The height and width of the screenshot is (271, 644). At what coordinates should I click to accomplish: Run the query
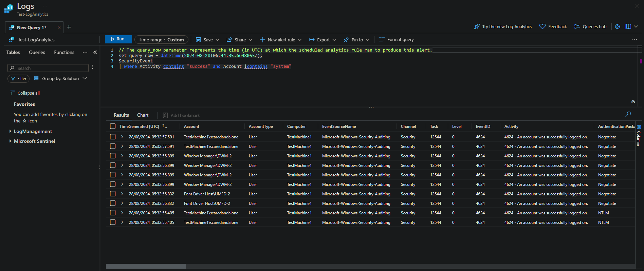[118, 39]
